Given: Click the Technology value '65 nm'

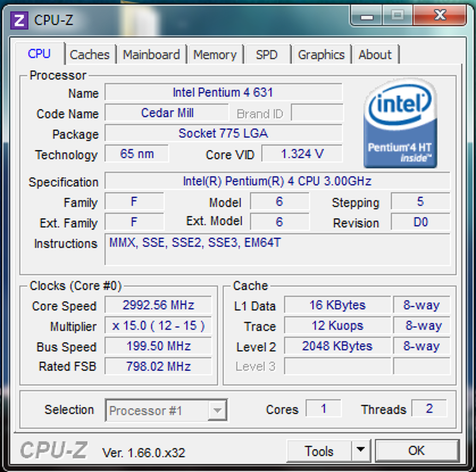Looking at the screenshot, I should [136, 153].
